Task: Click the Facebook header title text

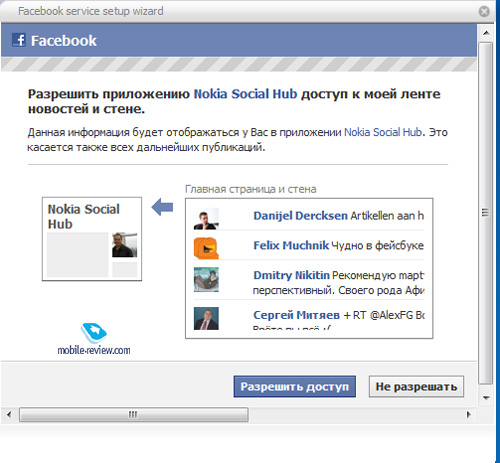Action: coord(64,41)
